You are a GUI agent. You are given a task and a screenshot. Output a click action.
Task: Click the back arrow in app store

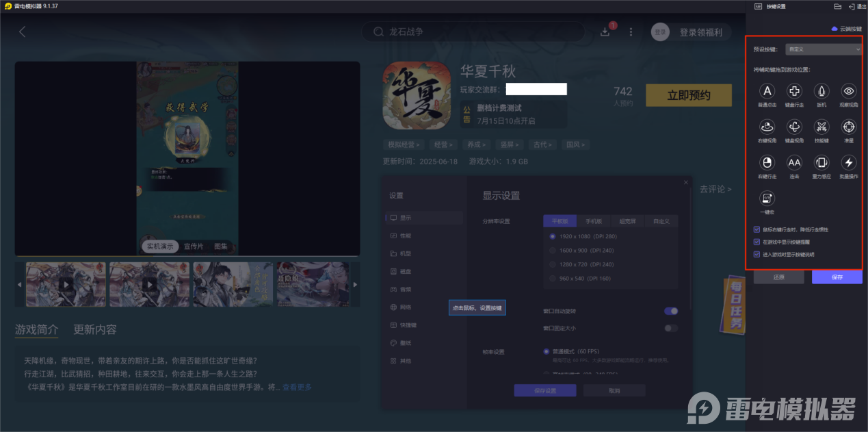(22, 31)
